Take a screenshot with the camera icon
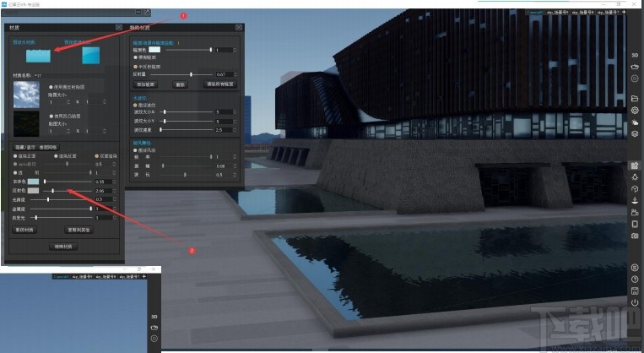This screenshot has height=353, width=644. click(x=635, y=236)
